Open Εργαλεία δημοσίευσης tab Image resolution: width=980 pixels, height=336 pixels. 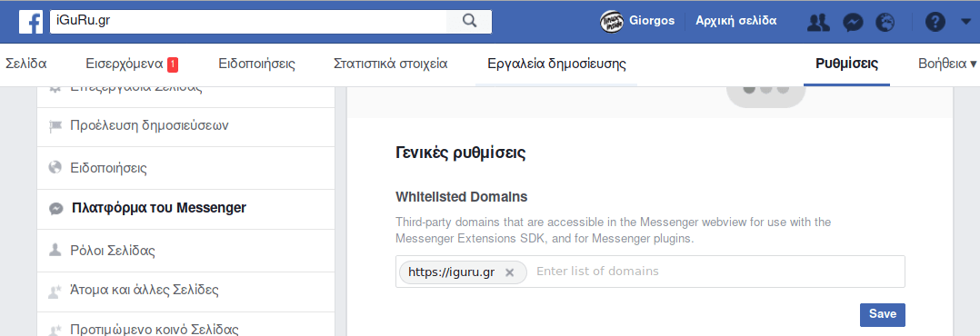click(556, 64)
